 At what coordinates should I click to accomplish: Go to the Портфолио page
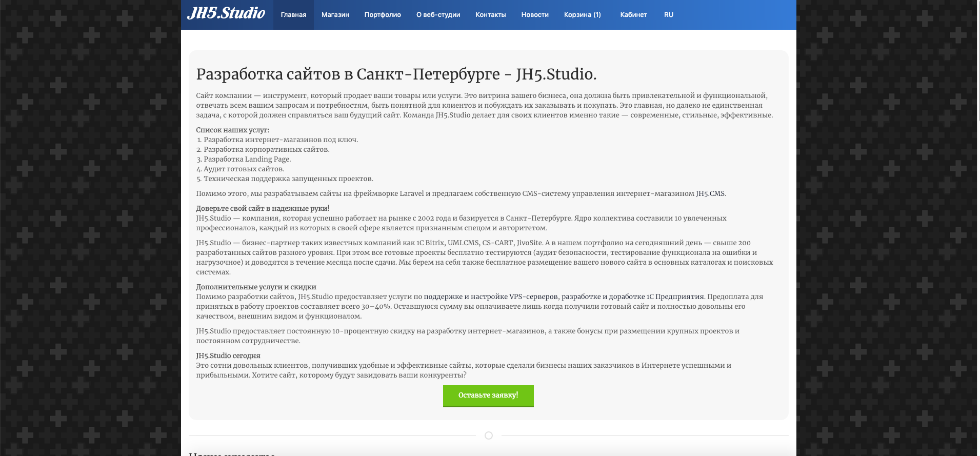383,15
